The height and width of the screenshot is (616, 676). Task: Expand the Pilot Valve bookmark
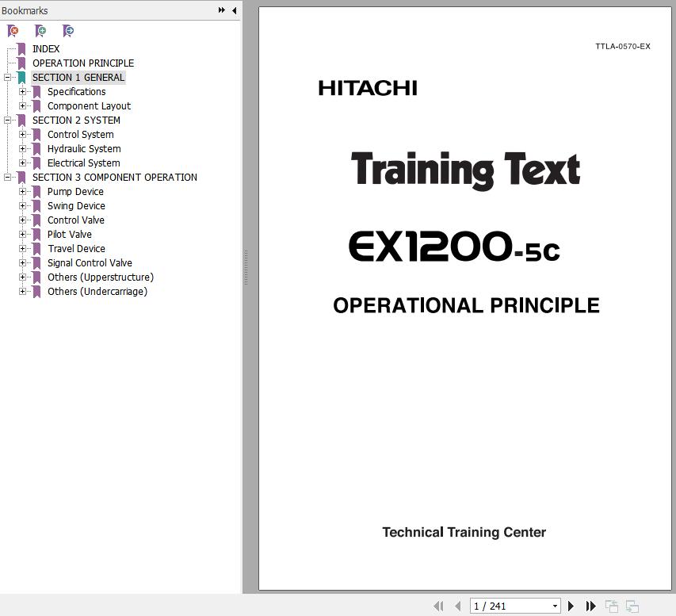click(22, 234)
